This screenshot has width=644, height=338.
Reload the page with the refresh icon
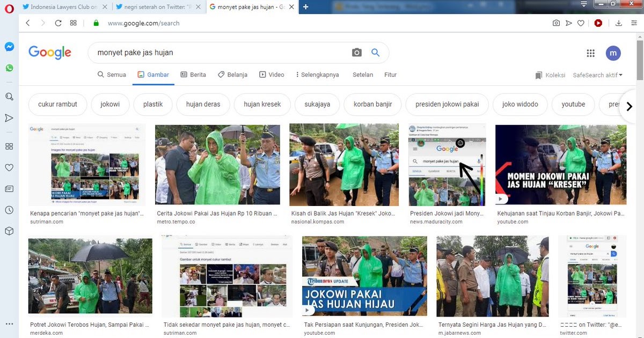click(58, 23)
